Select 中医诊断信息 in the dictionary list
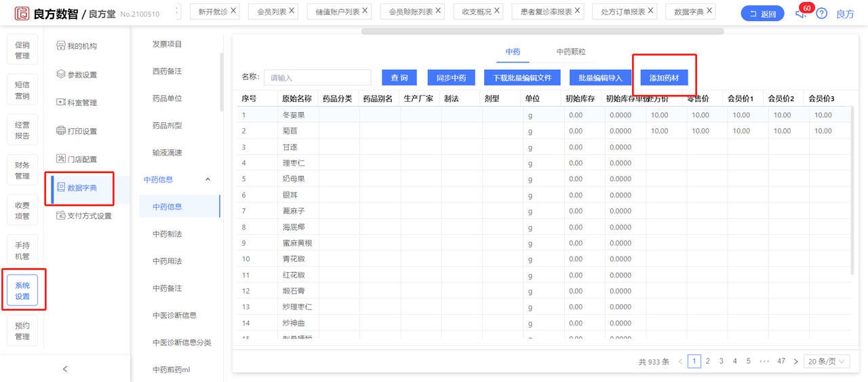The image size is (868, 382). (175, 316)
